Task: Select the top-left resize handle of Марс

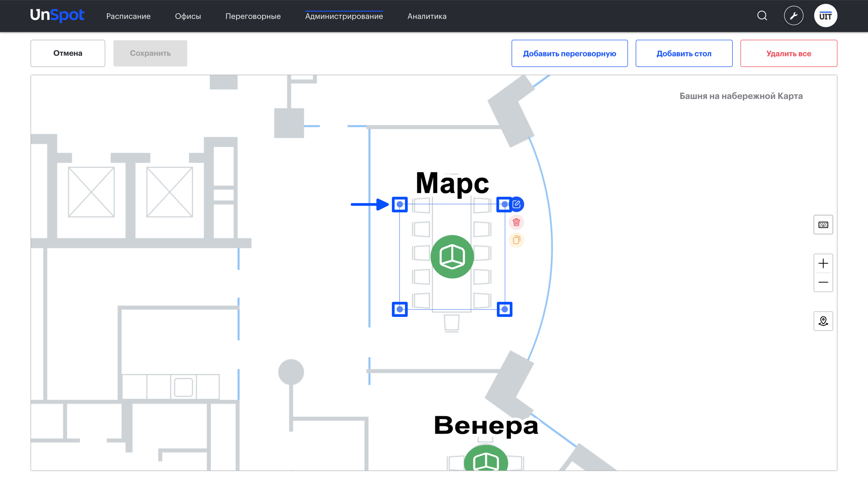Action: pyautogui.click(x=400, y=204)
